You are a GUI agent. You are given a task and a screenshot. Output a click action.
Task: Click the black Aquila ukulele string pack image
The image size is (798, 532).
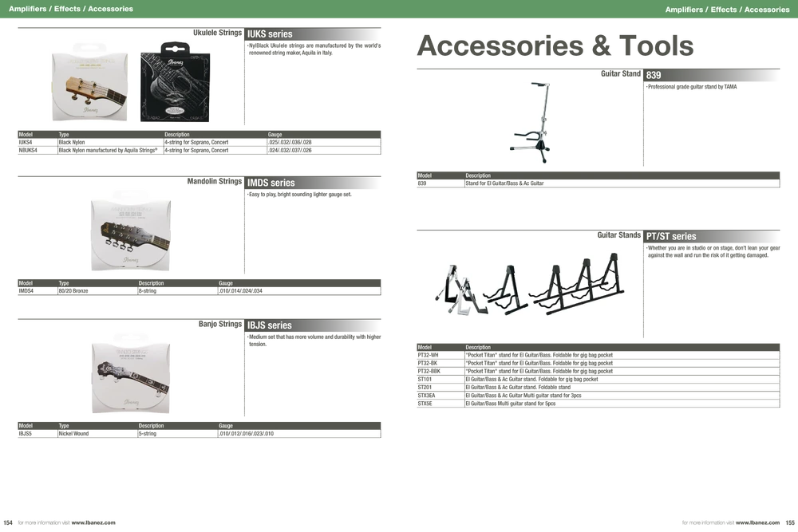(175, 82)
